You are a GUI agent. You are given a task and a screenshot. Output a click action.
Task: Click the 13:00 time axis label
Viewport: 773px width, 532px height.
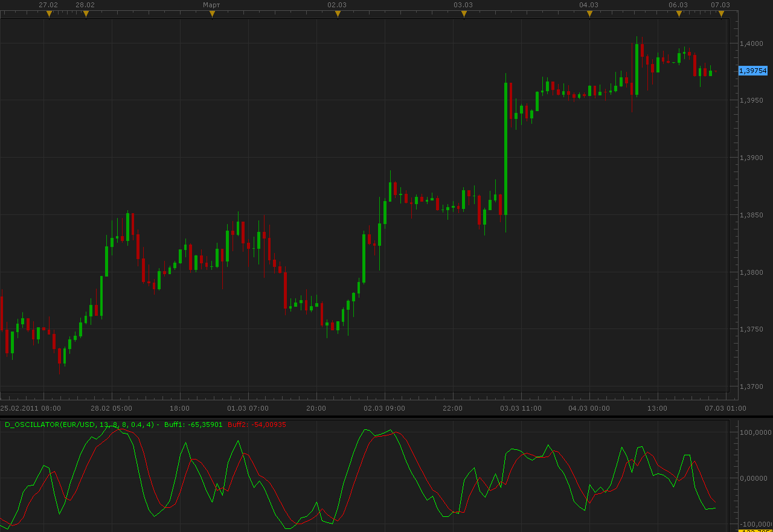(x=657, y=408)
